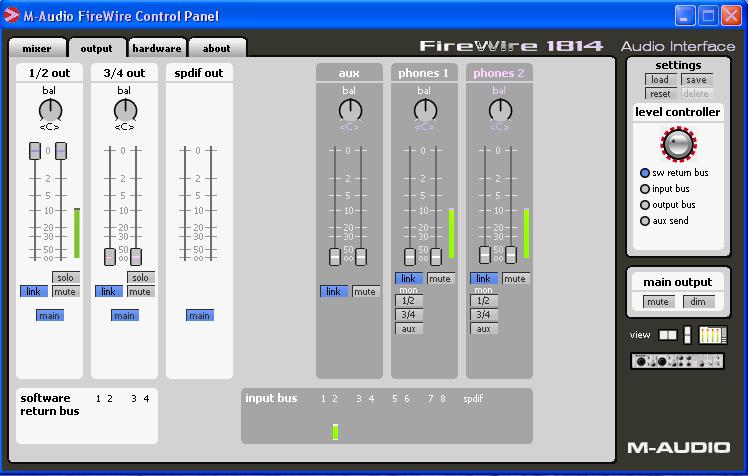Click the 3/4 out balance knob
This screenshot has width=748, height=476.
pyautogui.click(x=125, y=110)
